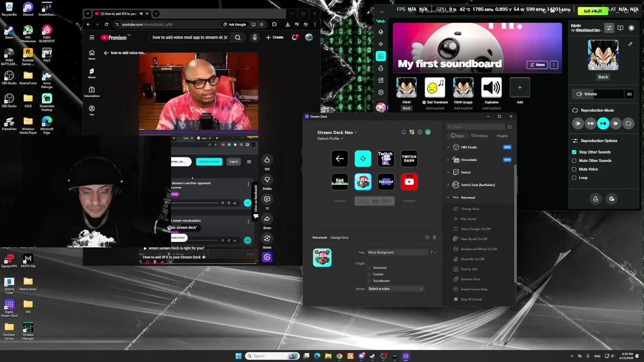Screen dimensions: 644x362
Task: Open the Select a voice dropdown
Action: click(x=396, y=289)
